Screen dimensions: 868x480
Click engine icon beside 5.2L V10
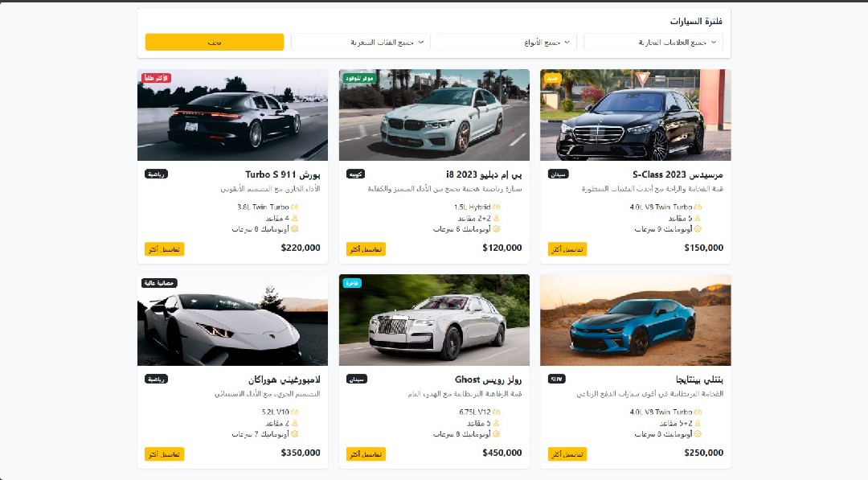[x=294, y=412]
